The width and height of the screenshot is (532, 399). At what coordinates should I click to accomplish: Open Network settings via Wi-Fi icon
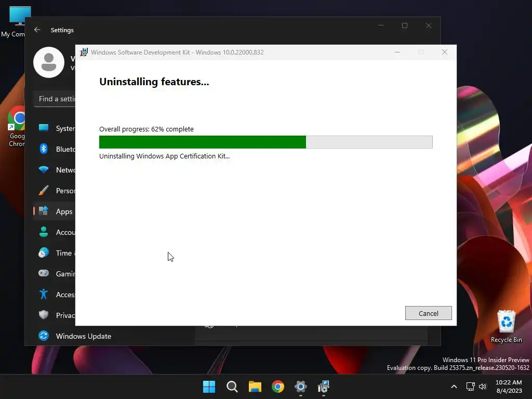coord(44,170)
